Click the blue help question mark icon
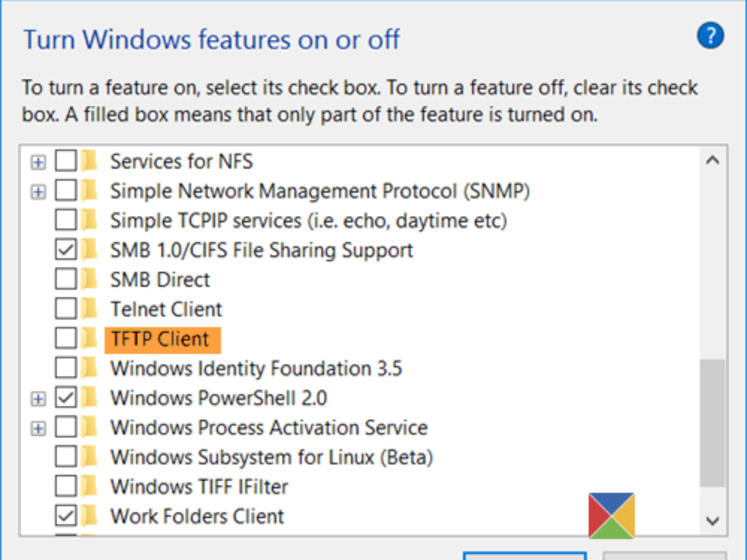 pos(710,37)
